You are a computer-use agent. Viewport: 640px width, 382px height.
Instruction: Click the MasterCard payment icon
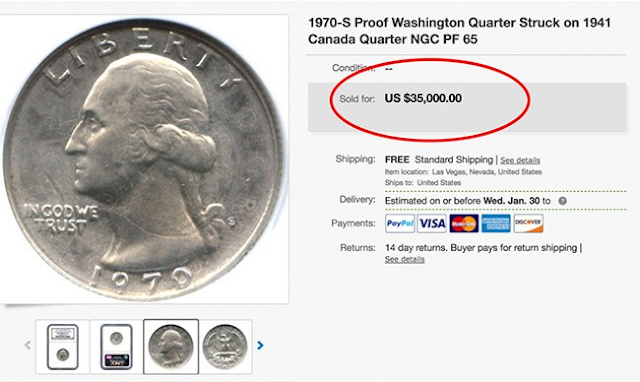pyautogui.click(x=464, y=223)
